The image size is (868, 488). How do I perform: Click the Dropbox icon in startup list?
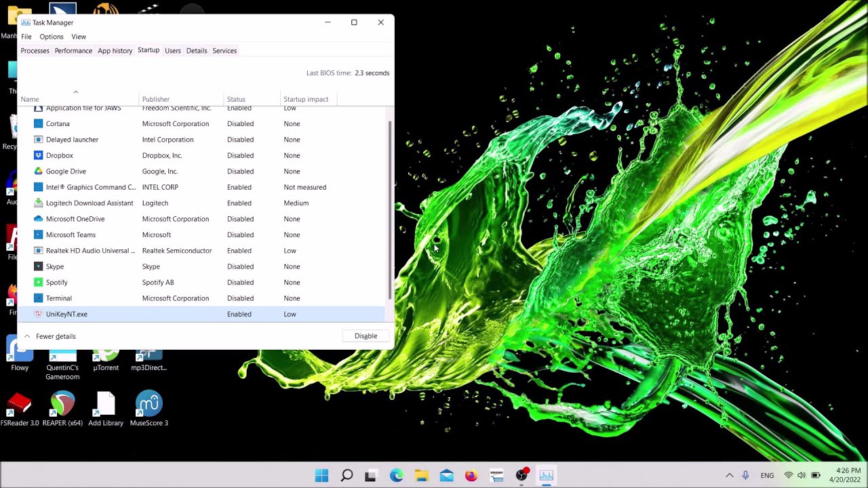(x=39, y=155)
